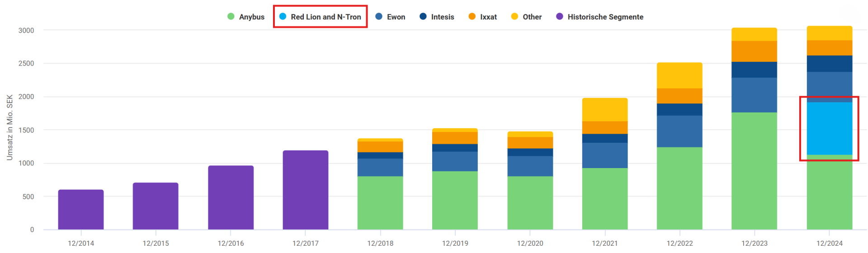The width and height of the screenshot is (868, 253).
Task: Click the yellow Other legend marker
Action: pos(514,17)
